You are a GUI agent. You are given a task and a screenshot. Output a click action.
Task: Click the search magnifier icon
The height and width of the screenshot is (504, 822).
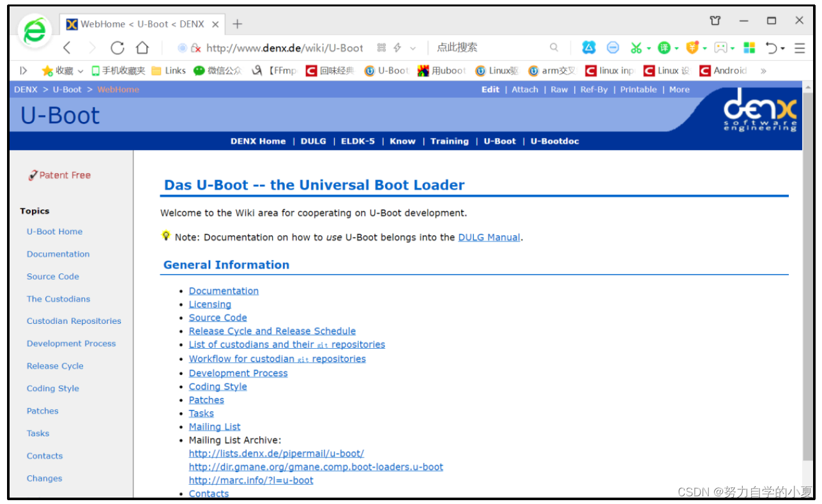(x=554, y=47)
